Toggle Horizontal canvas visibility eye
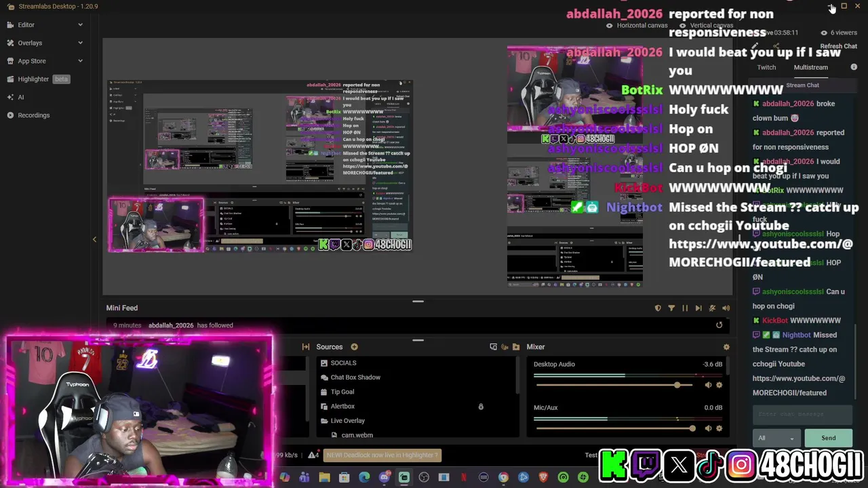The height and width of the screenshot is (488, 868). pyautogui.click(x=609, y=26)
